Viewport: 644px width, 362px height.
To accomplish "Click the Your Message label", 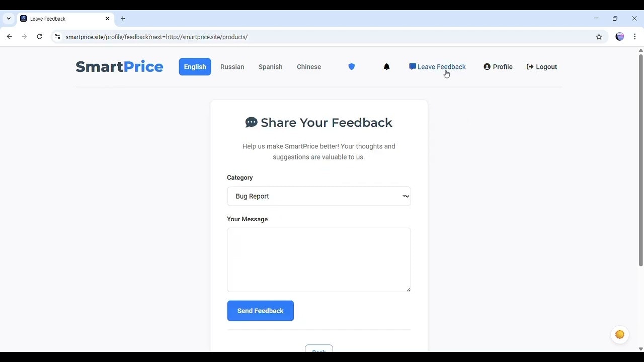I will (x=247, y=219).
